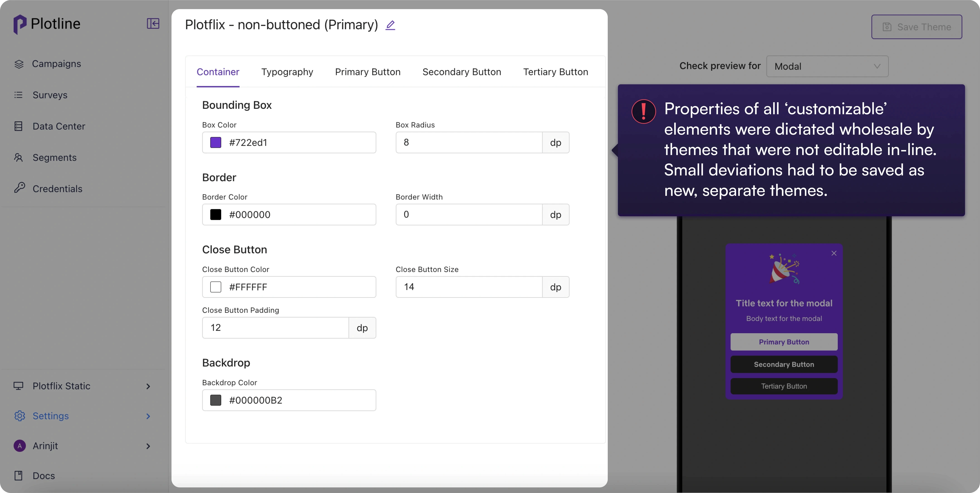Collapse the sidebar with the panel icon
The height and width of the screenshot is (493, 980).
click(x=153, y=24)
